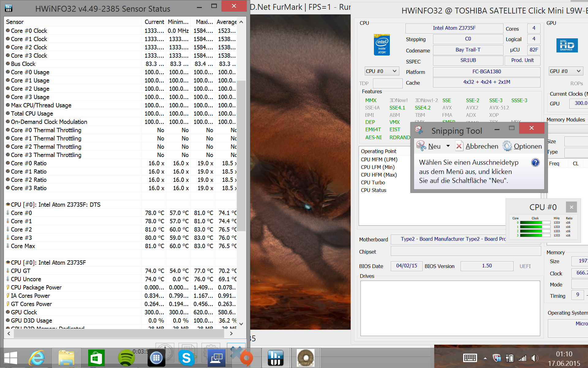Show hidden tray icons arrow
This screenshot has height=368, width=588.
[485, 358]
